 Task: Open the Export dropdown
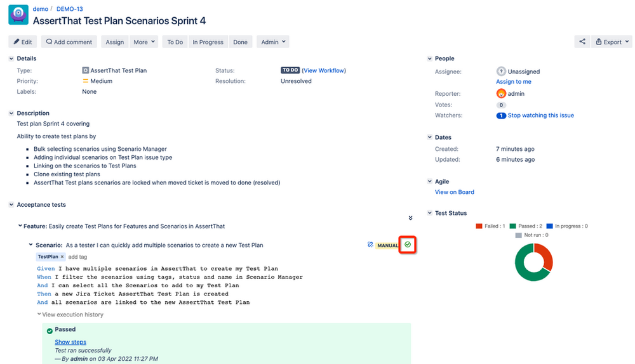tap(612, 42)
